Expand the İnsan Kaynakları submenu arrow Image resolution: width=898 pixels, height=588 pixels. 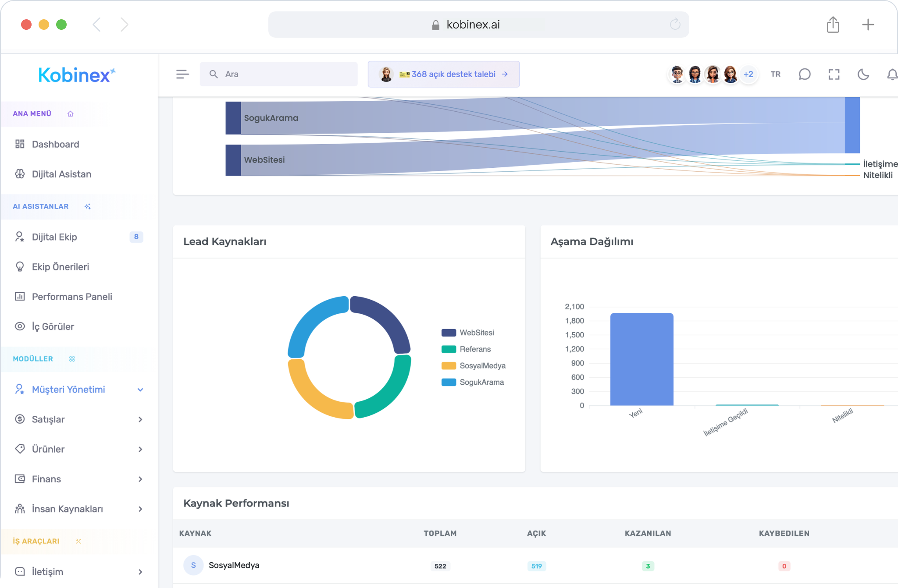(x=140, y=509)
